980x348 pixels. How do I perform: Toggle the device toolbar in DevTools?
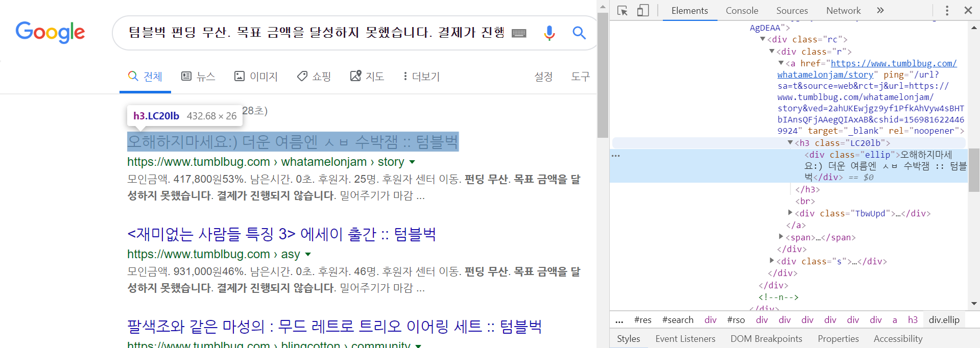click(643, 11)
